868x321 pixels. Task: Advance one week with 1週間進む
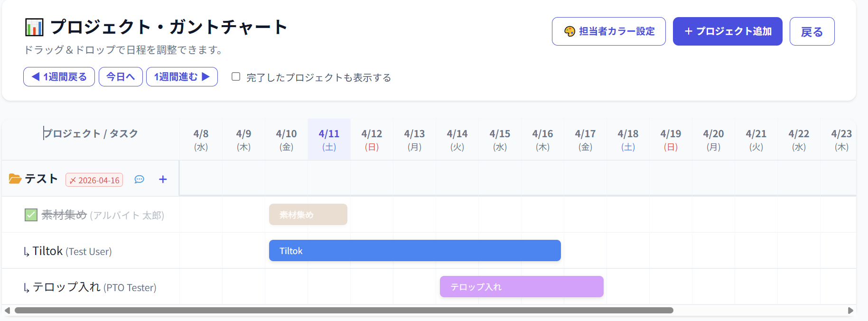click(182, 77)
